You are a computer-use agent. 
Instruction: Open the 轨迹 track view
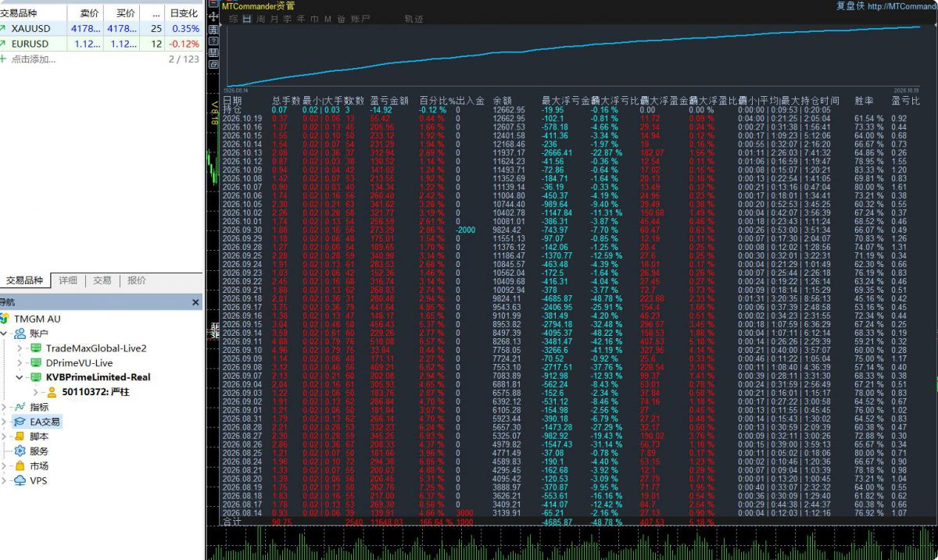[414, 18]
